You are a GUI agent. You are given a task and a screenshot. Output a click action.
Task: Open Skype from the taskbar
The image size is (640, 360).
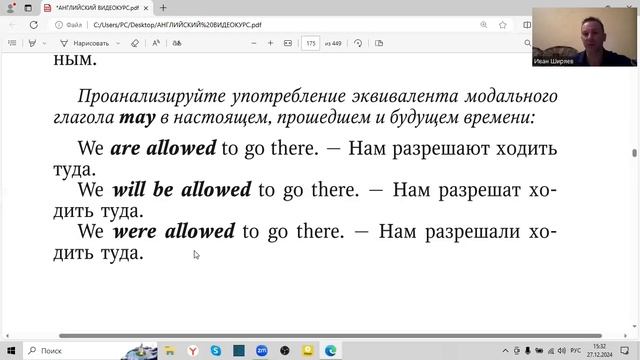click(216, 351)
